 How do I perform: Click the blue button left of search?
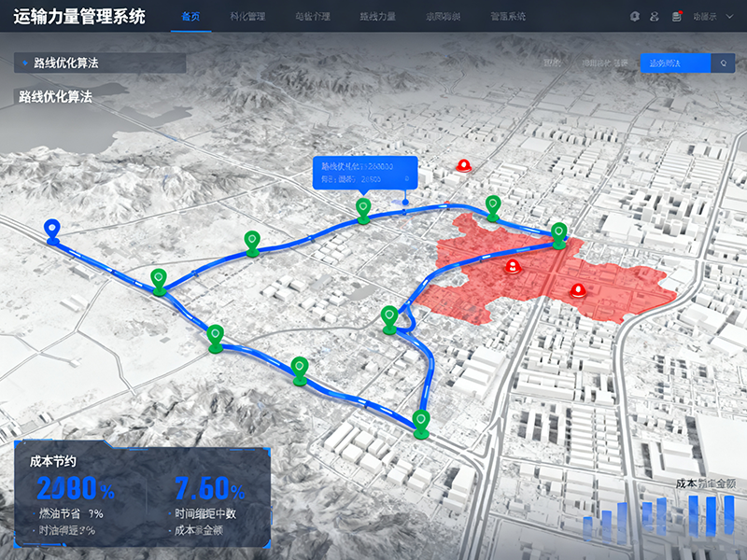675,63
